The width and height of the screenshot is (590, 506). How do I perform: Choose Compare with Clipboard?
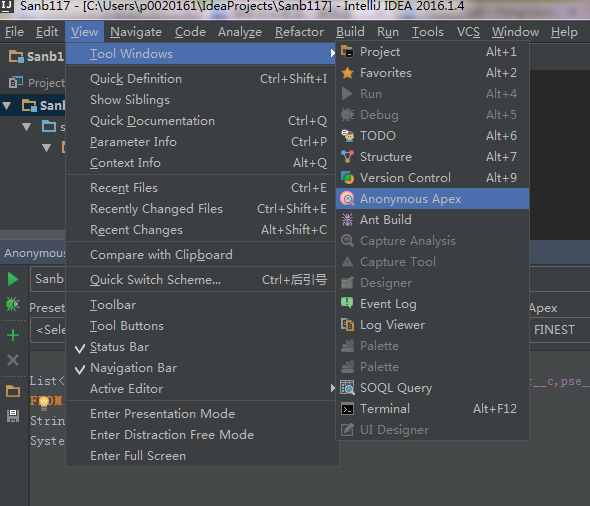[x=201, y=255]
